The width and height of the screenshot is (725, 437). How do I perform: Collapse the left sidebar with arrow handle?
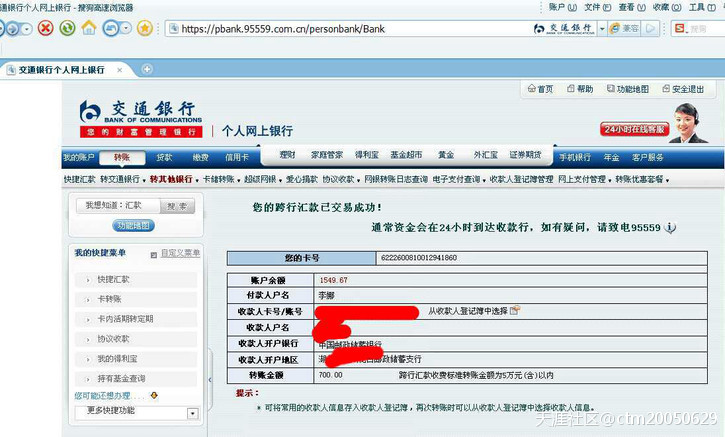(x=210, y=379)
